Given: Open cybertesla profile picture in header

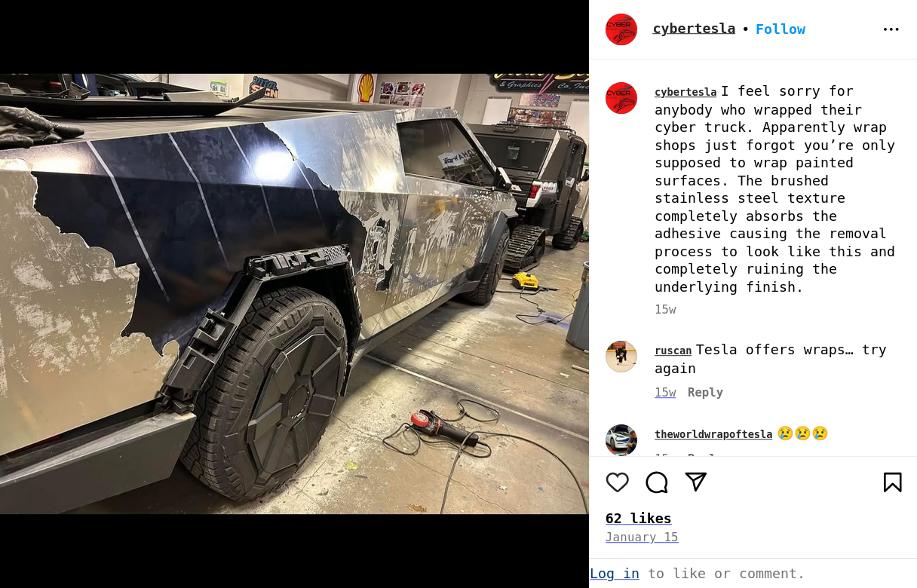Looking at the screenshot, I should 621,29.
